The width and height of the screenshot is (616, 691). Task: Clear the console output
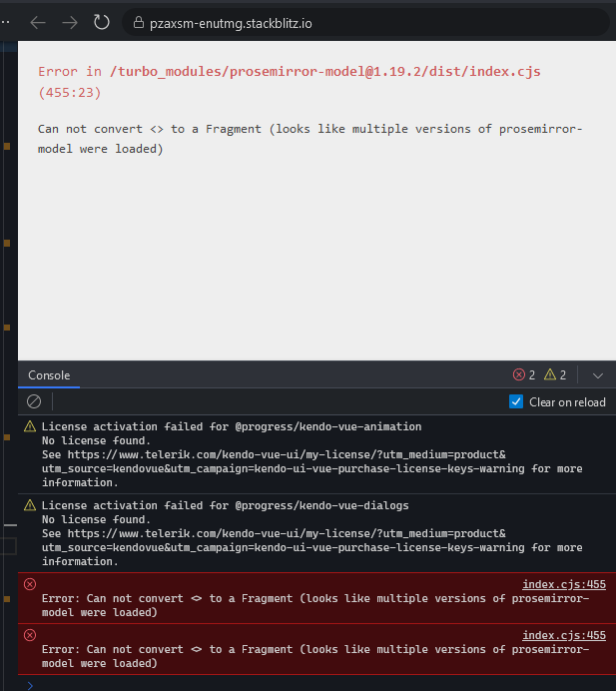[34, 401]
